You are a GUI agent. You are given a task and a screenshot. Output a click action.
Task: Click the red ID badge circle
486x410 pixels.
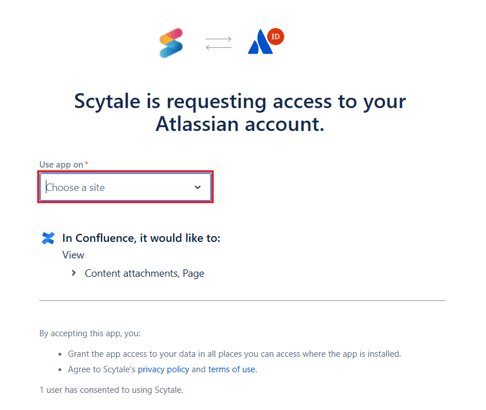(275, 36)
